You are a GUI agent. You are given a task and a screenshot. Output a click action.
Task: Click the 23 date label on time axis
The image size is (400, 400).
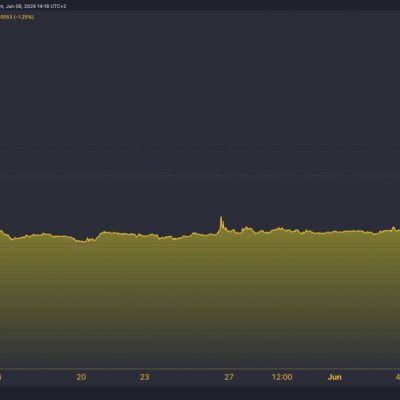(x=145, y=377)
